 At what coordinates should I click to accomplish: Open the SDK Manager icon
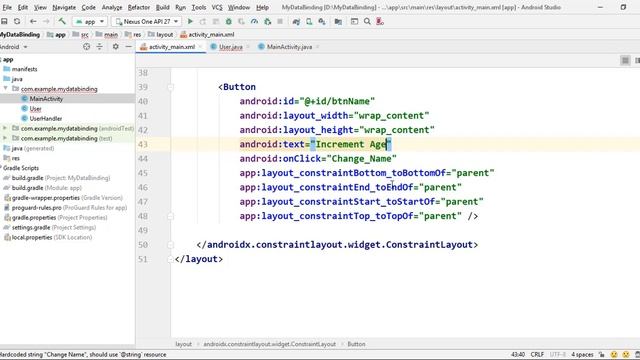(322, 21)
